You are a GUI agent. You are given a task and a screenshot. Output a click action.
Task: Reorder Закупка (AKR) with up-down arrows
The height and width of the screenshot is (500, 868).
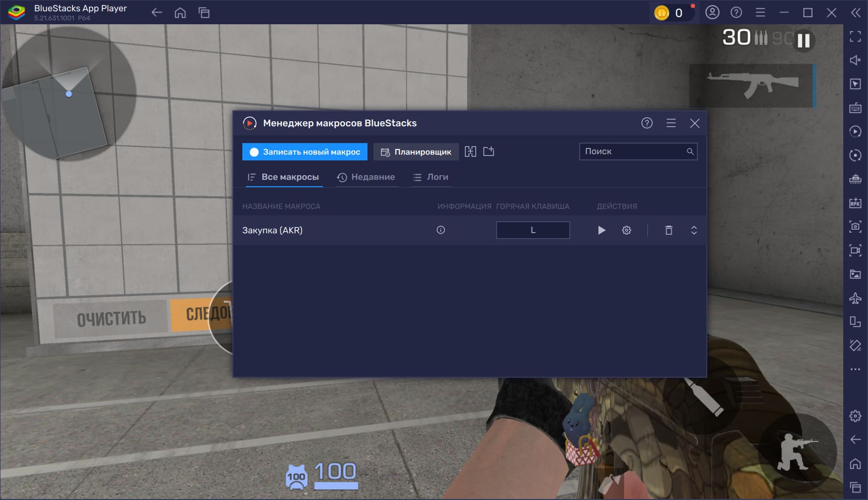point(694,230)
